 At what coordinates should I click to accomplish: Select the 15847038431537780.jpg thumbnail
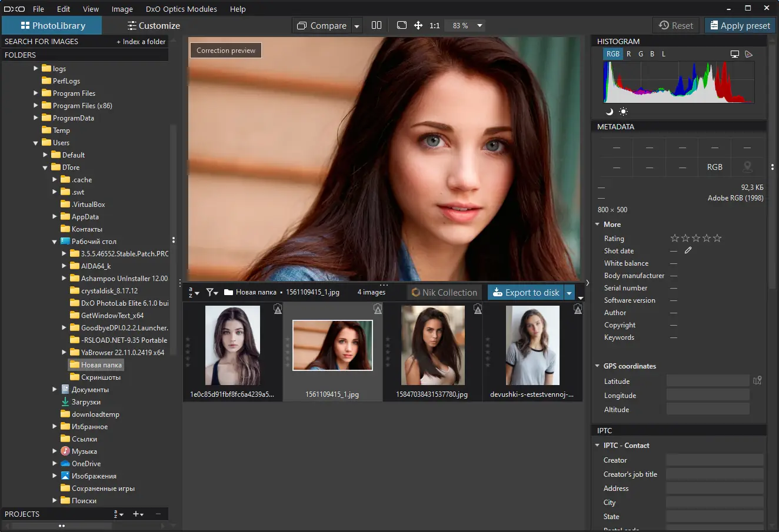pyautogui.click(x=432, y=346)
